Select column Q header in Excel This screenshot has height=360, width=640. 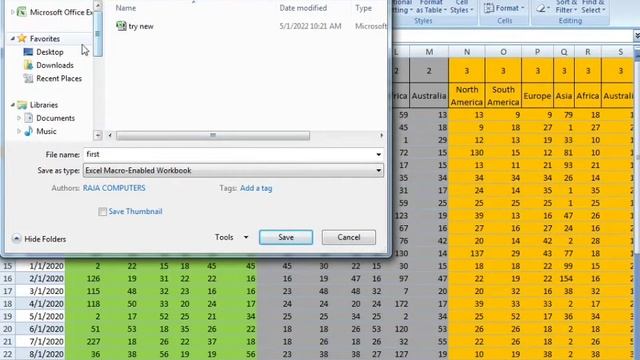point(564,52)
